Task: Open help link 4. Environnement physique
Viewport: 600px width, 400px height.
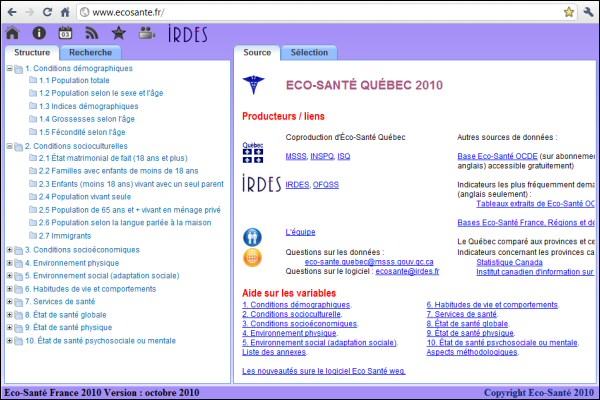Action: click(x=289, y=333)
